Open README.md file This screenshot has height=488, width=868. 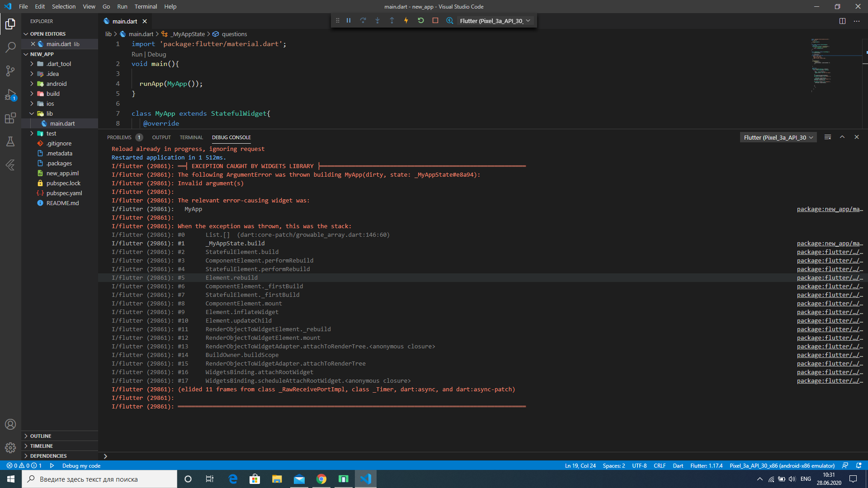[x=63, y=203]
